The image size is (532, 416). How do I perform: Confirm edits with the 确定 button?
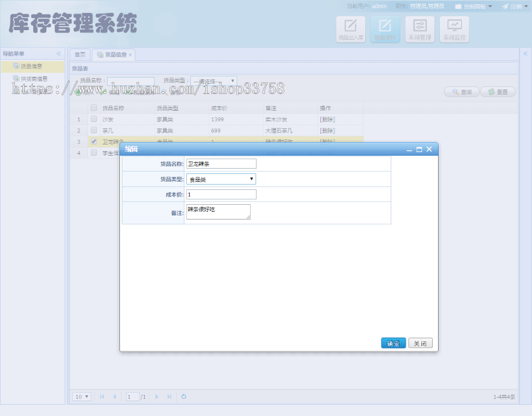pos(393,343)
